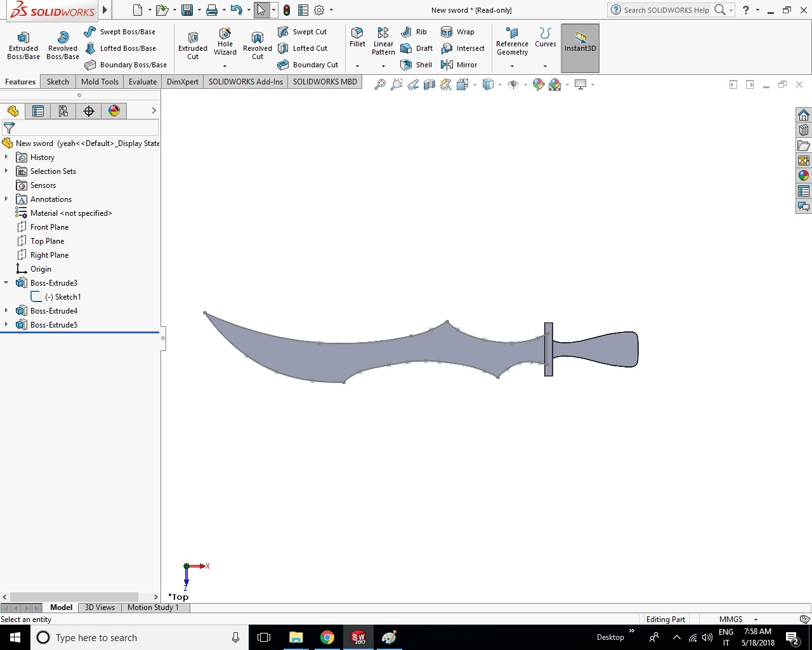This screenshot has height=650, width=812.
Task: Switch to the Evaluate tab
Action: 143,82
